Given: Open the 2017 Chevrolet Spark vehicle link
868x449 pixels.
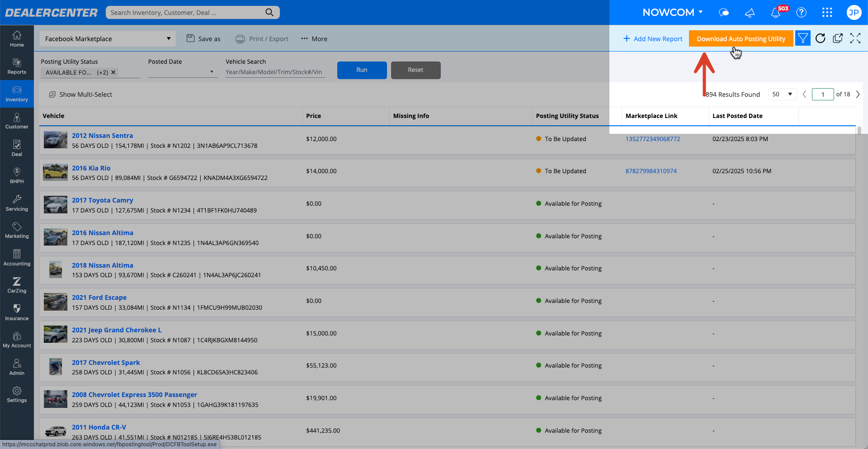Looking at the screenshot, I should click(106, 363).
